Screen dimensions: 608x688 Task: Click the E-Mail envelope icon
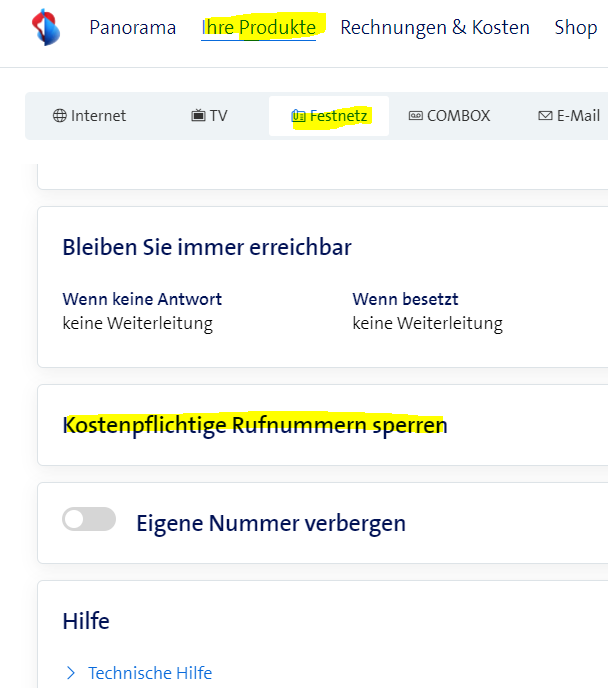tap(545, 116)
